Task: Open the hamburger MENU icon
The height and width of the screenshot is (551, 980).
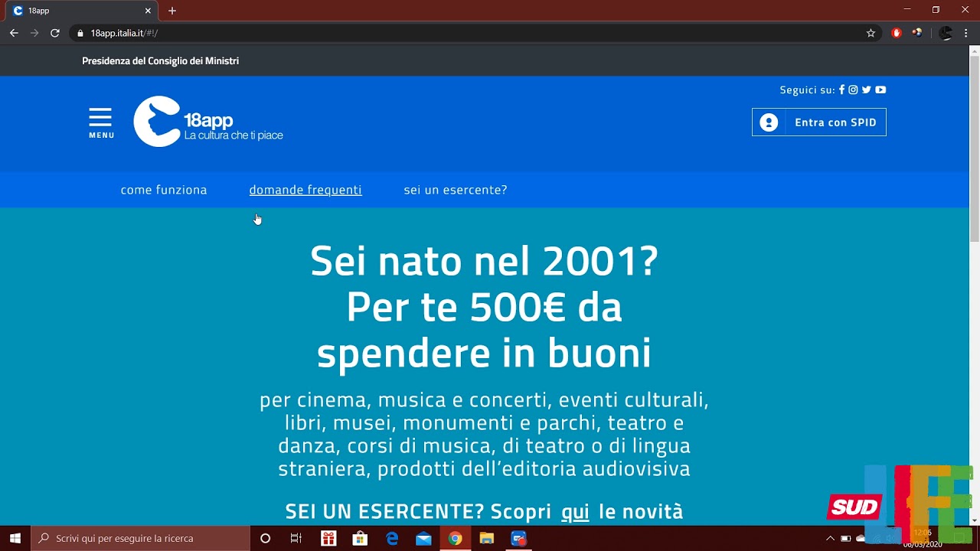Action: pos(101,122)
